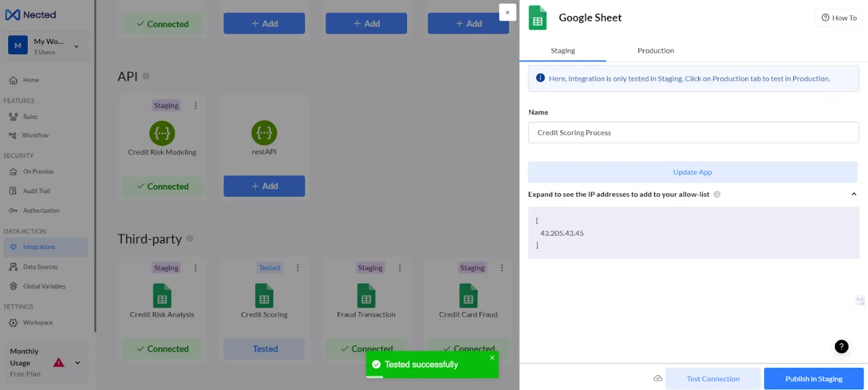868x390 pixels.
Task: Click the Workspace gear icon
Action: [13, 323]
